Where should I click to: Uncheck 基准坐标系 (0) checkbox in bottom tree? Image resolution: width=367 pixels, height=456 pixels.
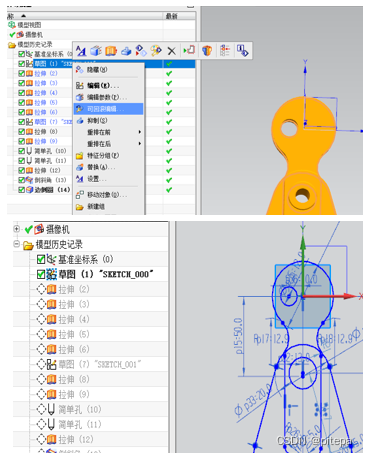click(x=41, y=259)
